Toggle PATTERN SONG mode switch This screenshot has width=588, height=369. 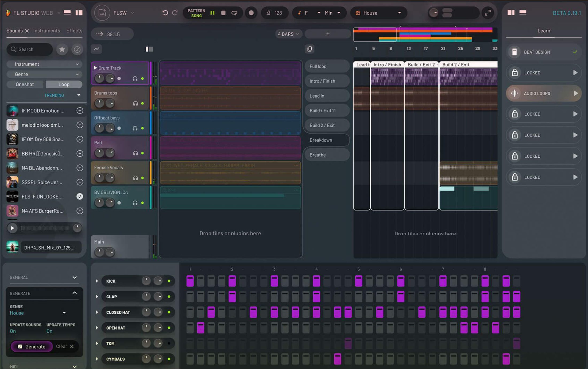coord(196,13)
